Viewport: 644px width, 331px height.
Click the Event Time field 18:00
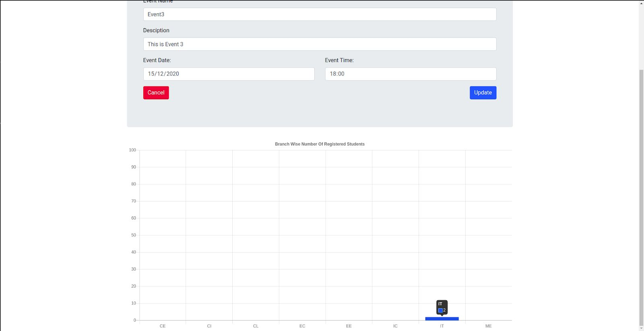(x=411, y=74)
